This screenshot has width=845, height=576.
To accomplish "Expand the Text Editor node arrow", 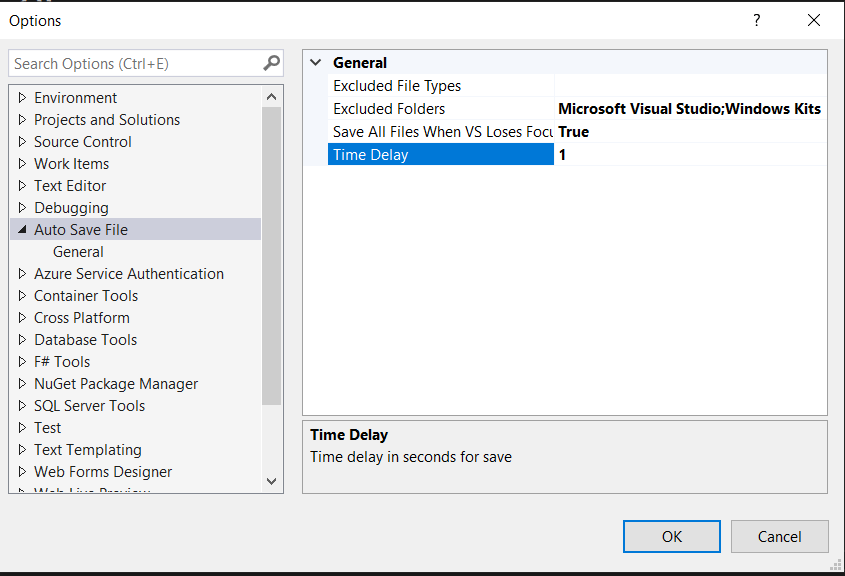I will coord(22,185).
